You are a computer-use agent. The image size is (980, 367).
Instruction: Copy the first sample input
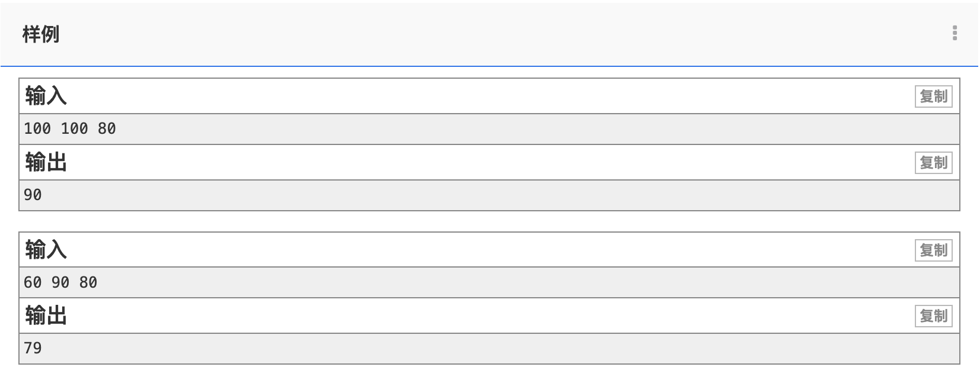tap(933, 96)
